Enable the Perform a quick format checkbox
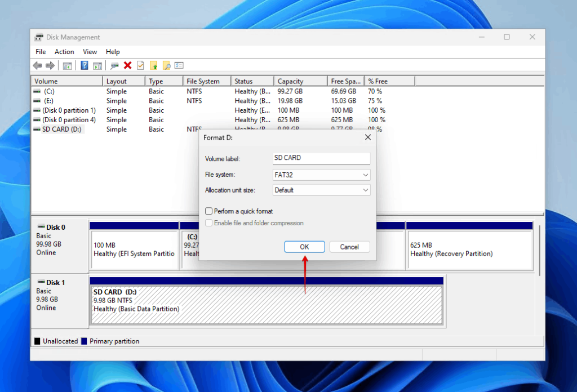Image resolution: width=577 pixels, height=392 pixels. point(208,211)
